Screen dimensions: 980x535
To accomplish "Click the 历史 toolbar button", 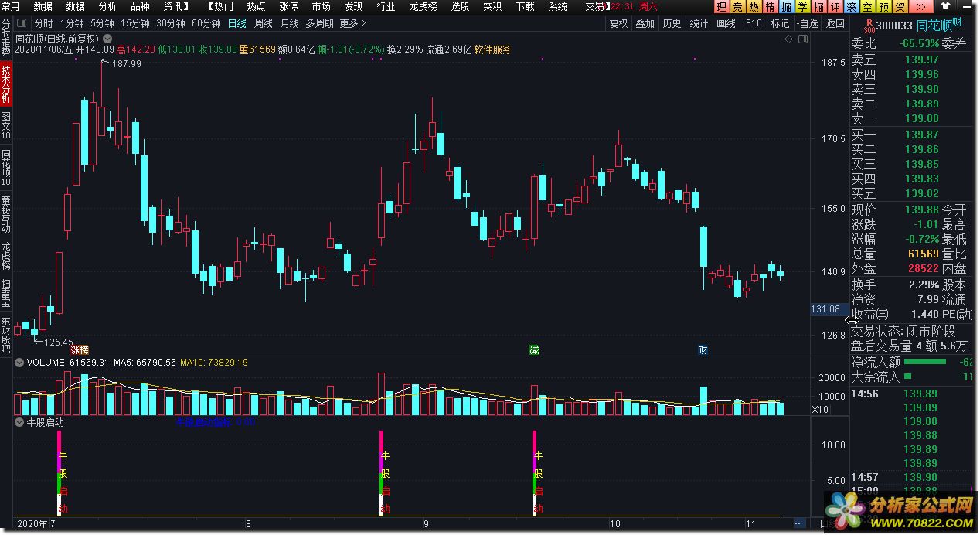I will click(x=672, y=23).
